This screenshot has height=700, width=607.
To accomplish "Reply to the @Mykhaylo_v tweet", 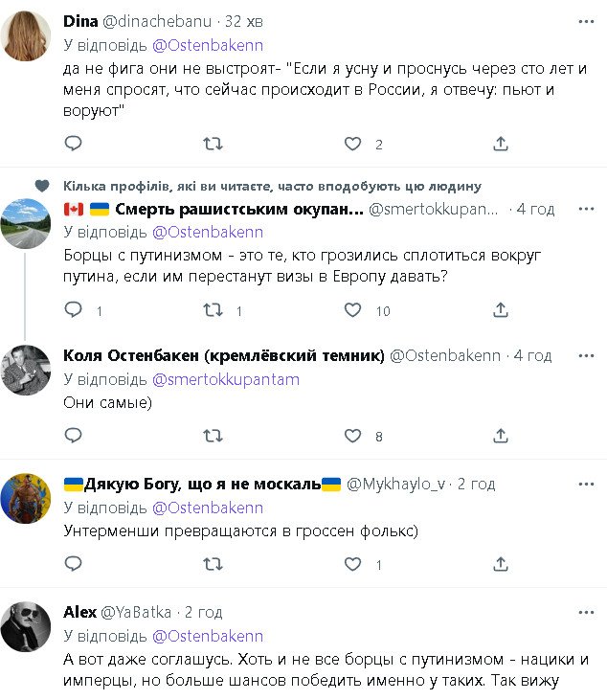I will coord(74,564).
